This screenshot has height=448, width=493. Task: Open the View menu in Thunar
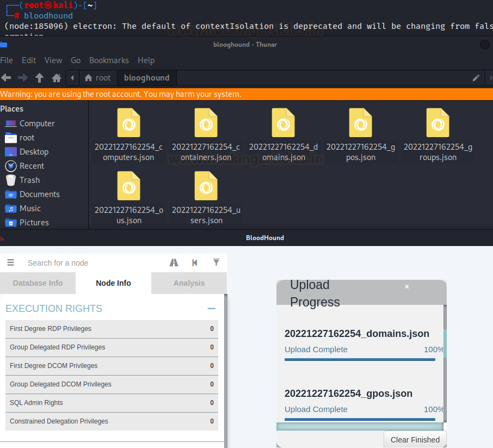(x=53, y=60)
